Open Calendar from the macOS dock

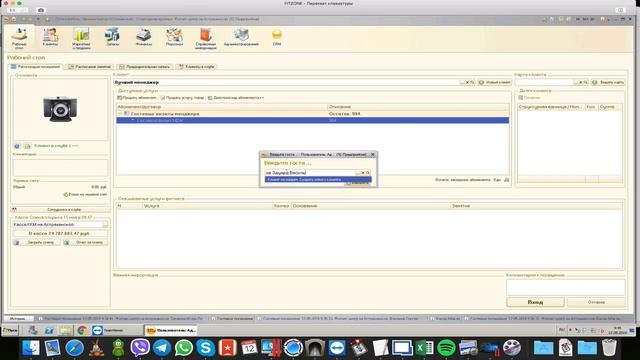click(x=249, y=348)
